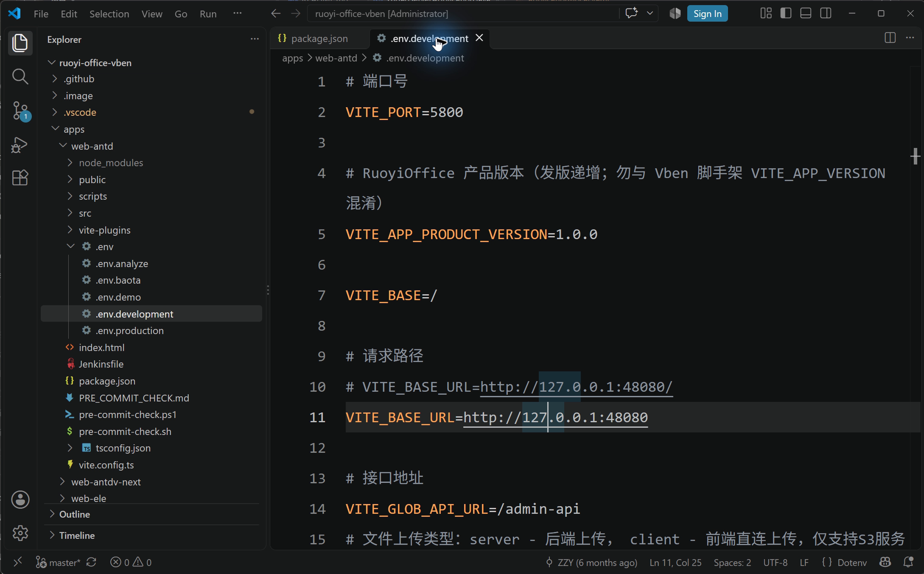Expand the Outline section
924x574 pixels.
point(52,514)
